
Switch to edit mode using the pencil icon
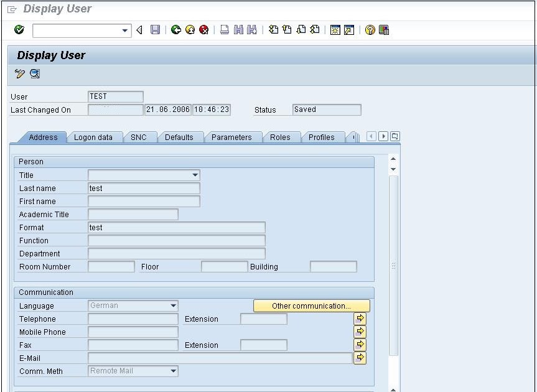[x=18, y=74]
